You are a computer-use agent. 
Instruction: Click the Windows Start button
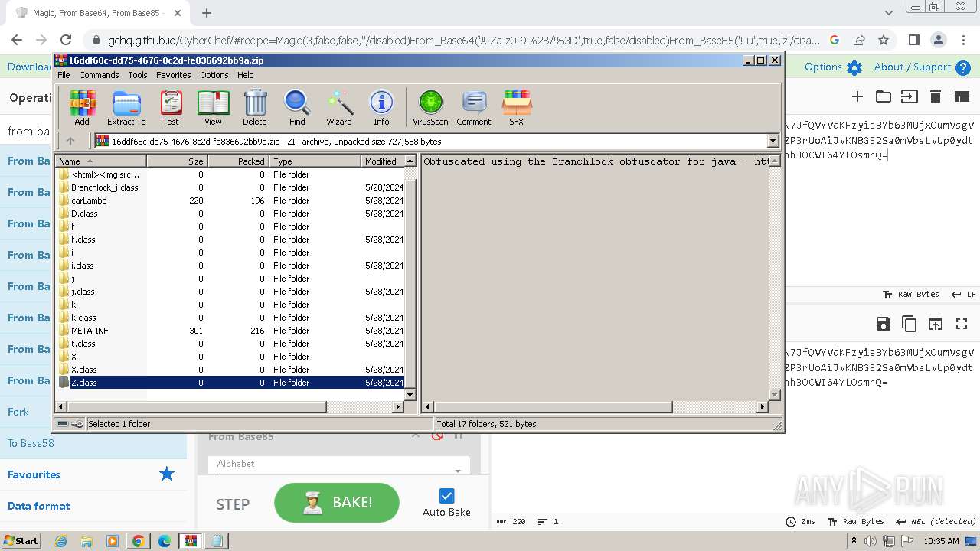coord(21,541)
